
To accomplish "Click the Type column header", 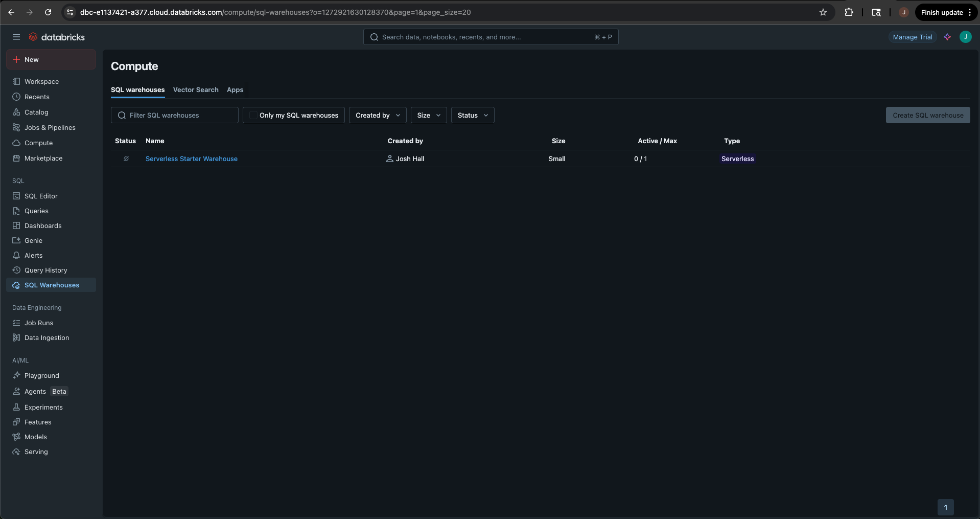I will tap(732, 141).
